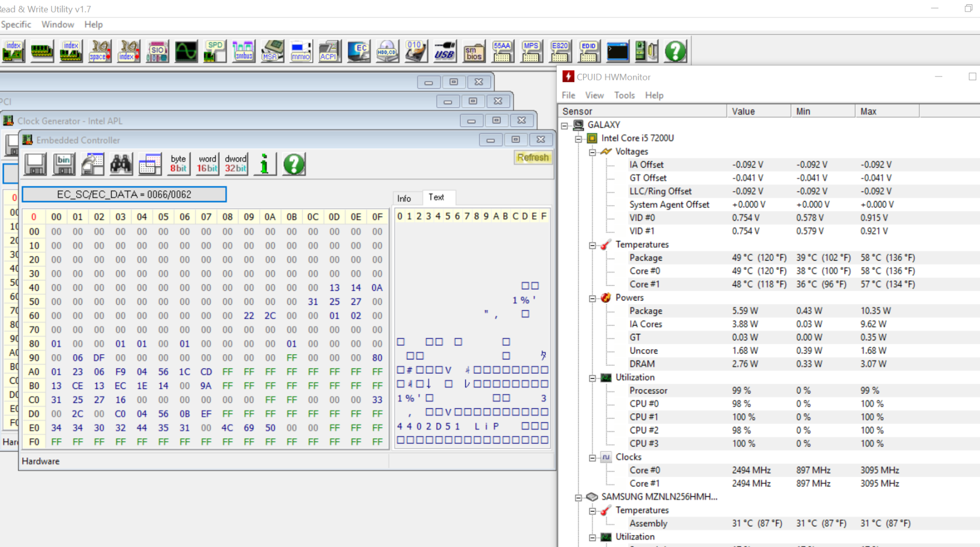The height and width of the screenshot is (547, 980).
Task: Switch to word 16bit view
Action: click(x=207, y=164)
